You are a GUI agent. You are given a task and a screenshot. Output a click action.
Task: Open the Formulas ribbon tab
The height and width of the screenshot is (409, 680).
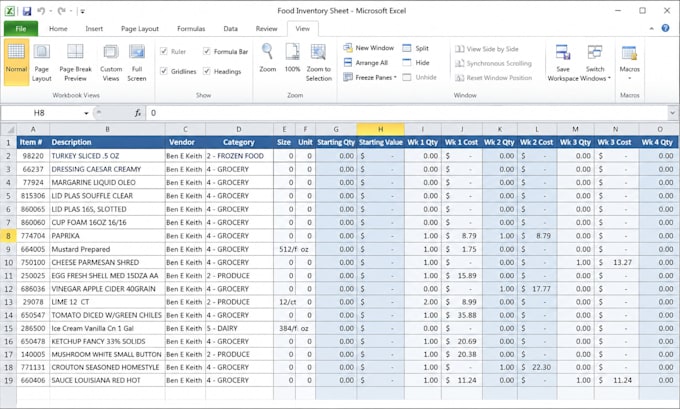click(x=191, y=29)
